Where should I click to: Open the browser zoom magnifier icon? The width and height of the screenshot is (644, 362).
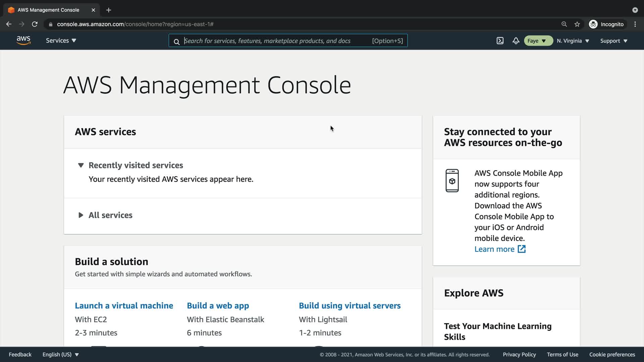click(x=564, y=24)
